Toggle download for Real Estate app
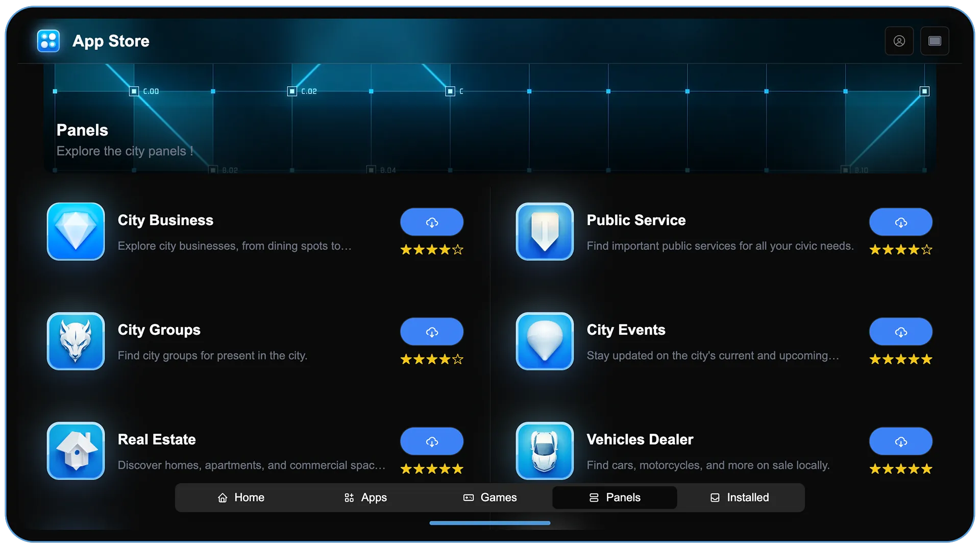 pyautogui.click(x=431, y=441)
